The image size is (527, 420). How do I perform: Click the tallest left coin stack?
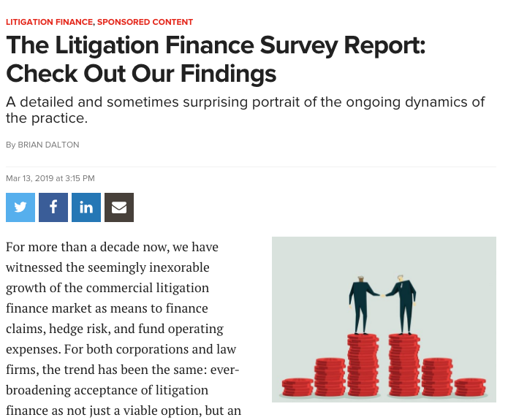363,364
